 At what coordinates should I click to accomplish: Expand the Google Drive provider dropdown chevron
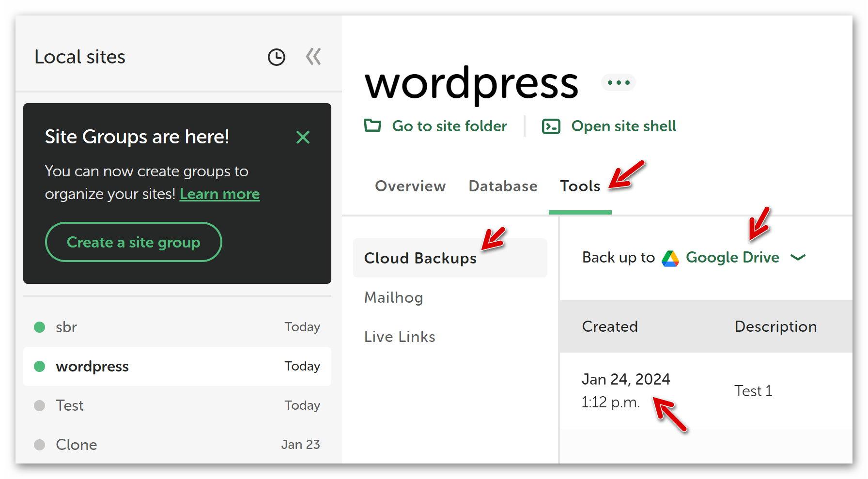click(x=798, y=258)
